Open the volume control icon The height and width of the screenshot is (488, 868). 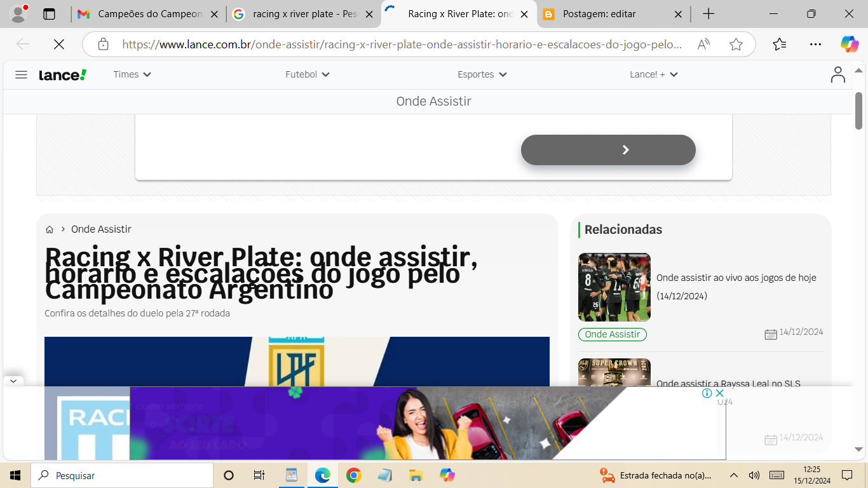point(754,475)
